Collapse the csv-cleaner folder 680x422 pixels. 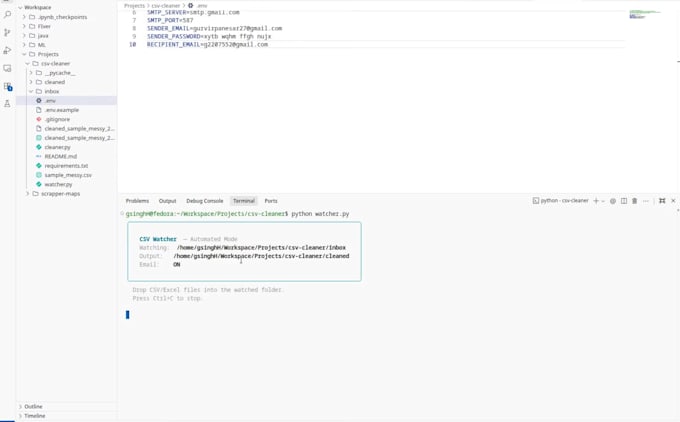coord(27,64)
